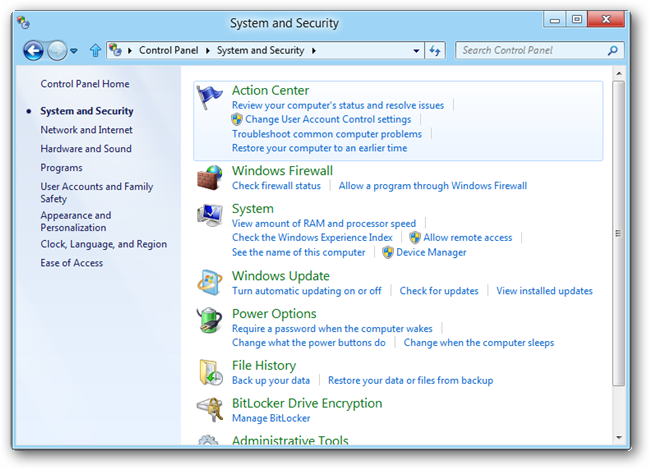Click Back up your data

[271, 380]
